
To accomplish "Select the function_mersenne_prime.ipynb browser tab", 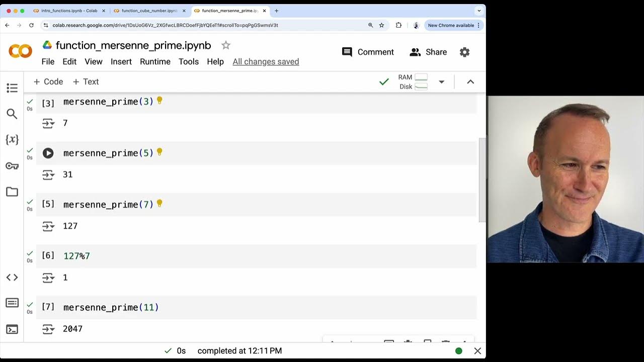I will point(230,11).
